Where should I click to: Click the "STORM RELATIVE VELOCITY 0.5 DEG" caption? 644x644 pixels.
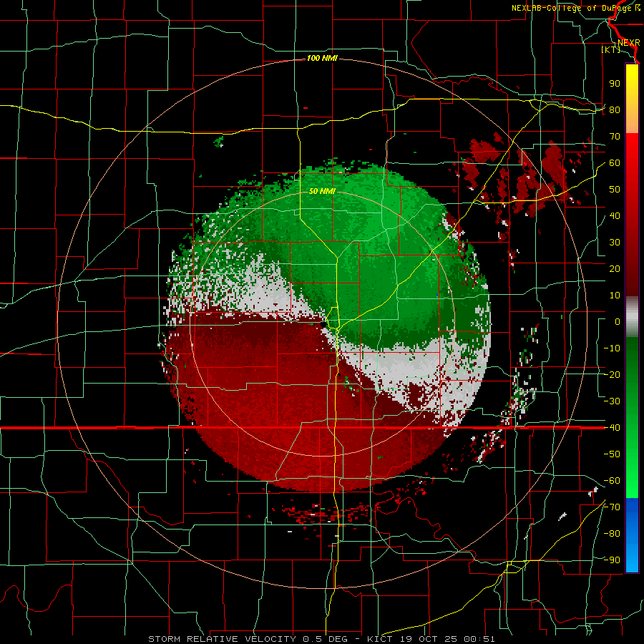tap(248, 639)
